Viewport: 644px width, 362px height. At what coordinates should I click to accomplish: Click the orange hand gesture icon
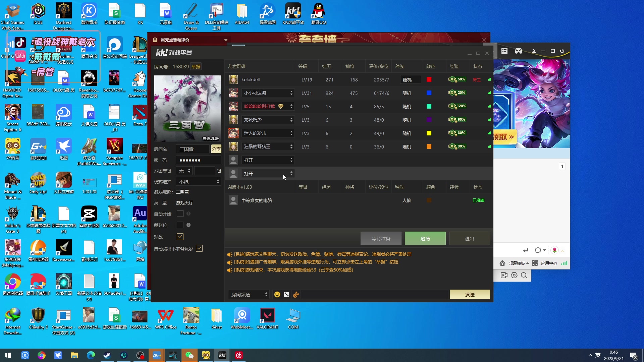[x=296, y=295]
